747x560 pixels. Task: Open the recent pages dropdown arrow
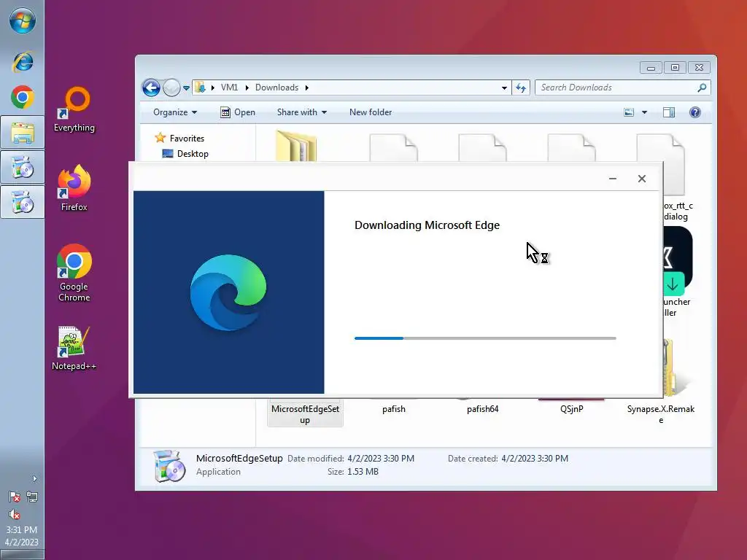pyautogui.click(x=186, y=88)
